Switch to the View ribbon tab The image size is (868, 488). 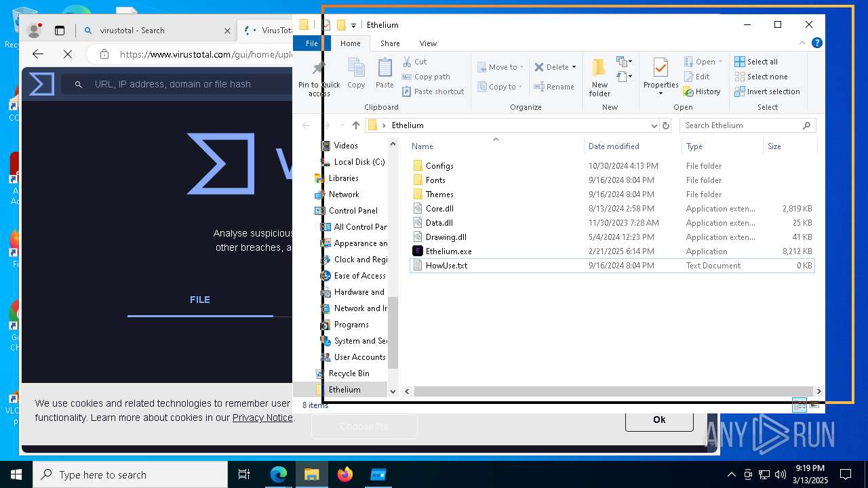pyautogui.click(x=428, y=43)
